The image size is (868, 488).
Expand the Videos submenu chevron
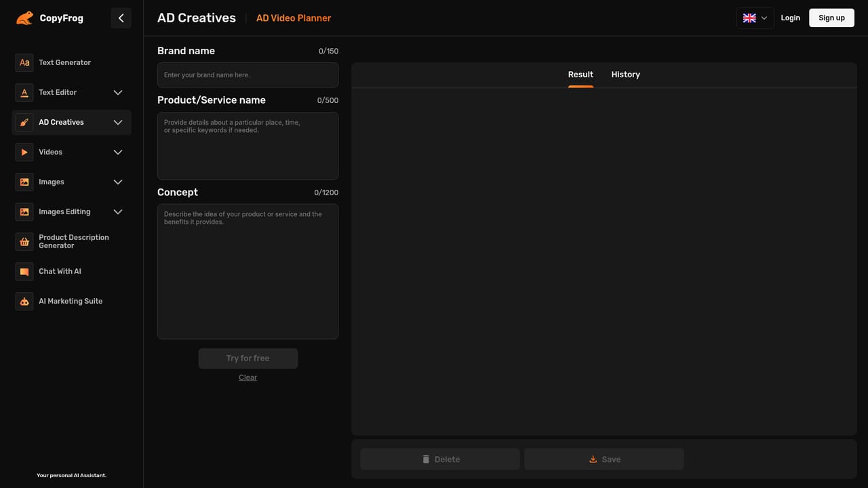point(118,152)
